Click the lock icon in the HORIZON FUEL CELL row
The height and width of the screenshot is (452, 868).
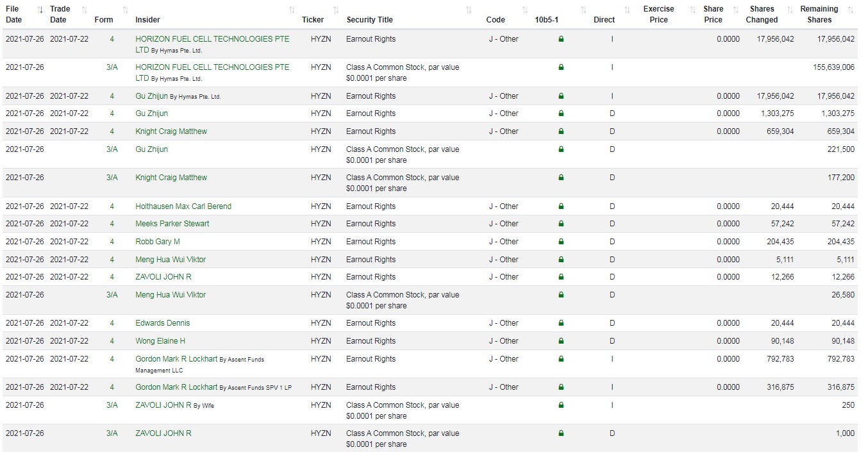tap(561, 39)
